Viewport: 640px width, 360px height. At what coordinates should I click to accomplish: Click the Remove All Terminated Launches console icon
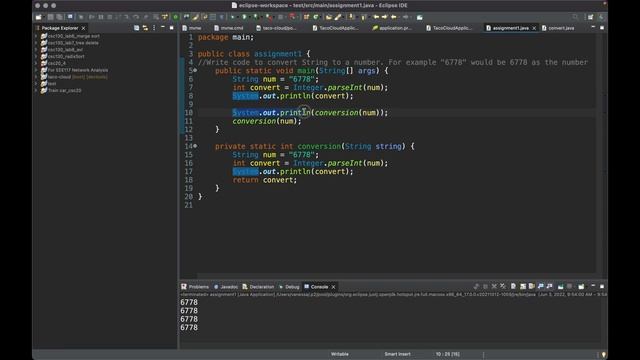pos(503,287)
